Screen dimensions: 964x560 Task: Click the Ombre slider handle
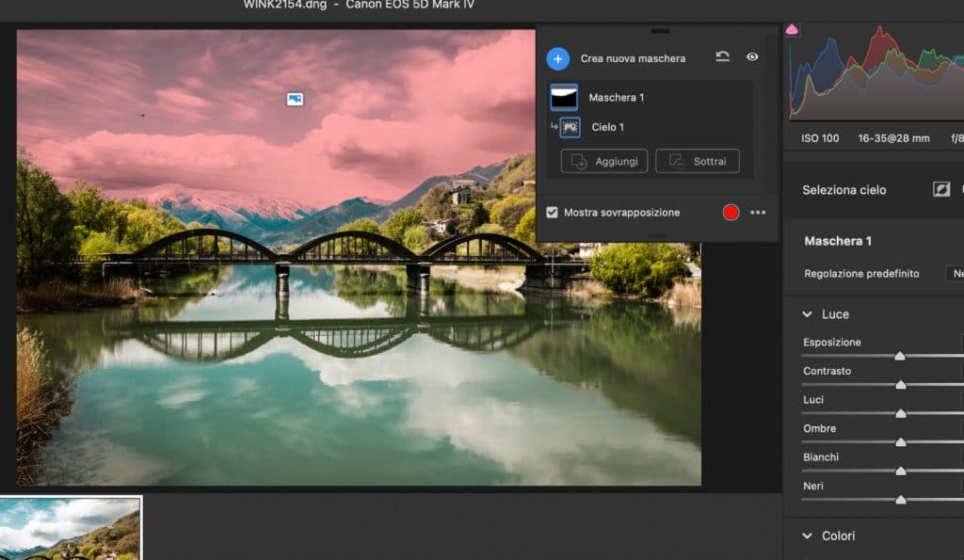(x=901, y=442)
